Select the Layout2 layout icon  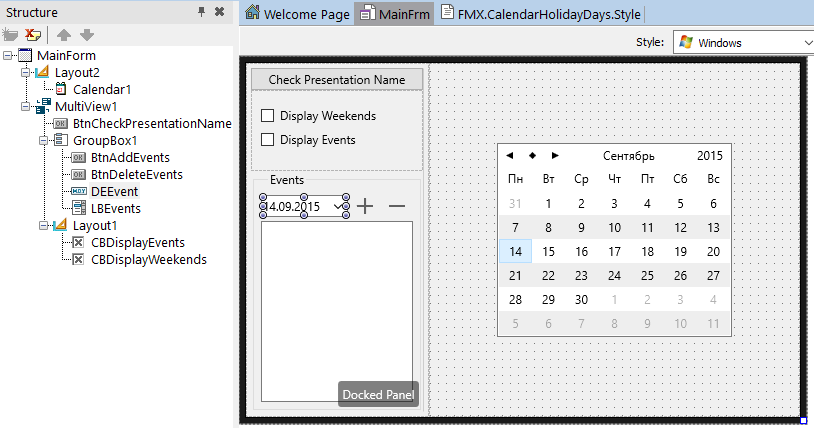pos(43,72)
